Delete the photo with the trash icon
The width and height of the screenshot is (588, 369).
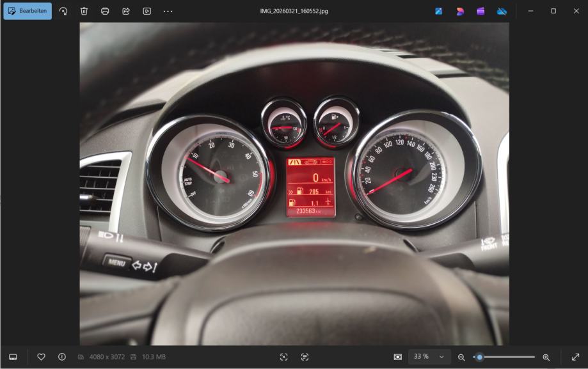click(84, 11)
